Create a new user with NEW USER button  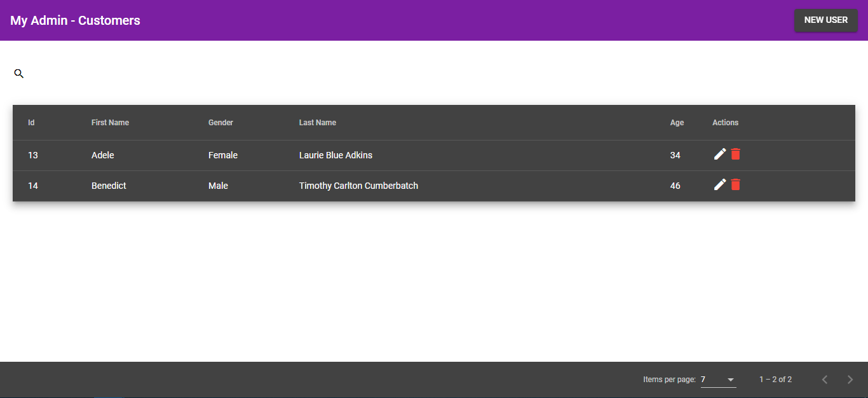click(826, 20)
